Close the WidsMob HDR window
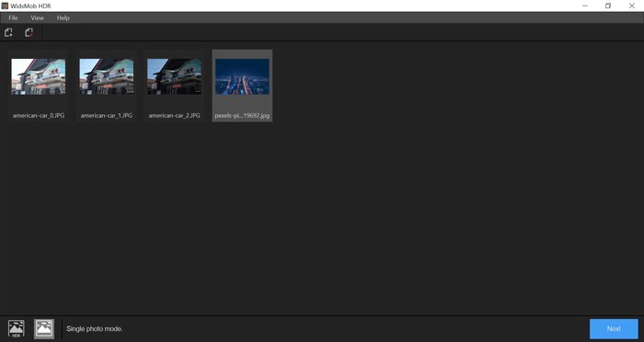 [632, 6]
